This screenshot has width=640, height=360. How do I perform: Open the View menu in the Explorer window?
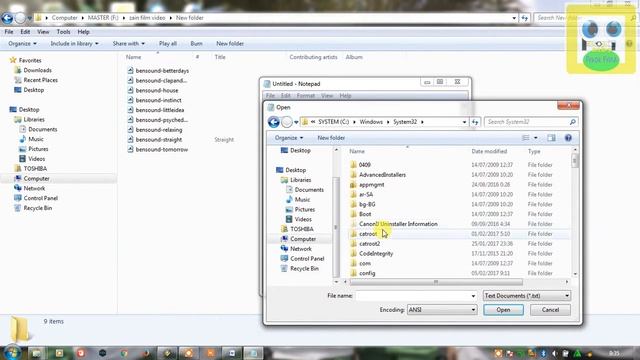(x=43, y=31)
